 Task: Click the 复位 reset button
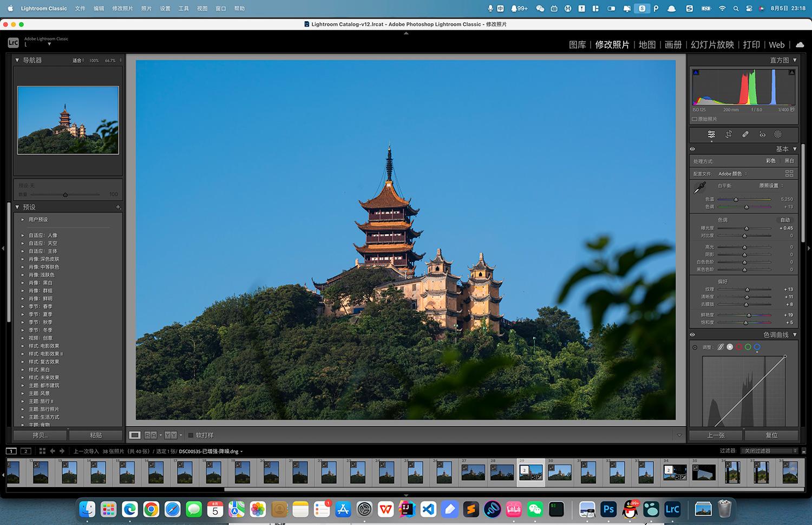click(771, 435)
